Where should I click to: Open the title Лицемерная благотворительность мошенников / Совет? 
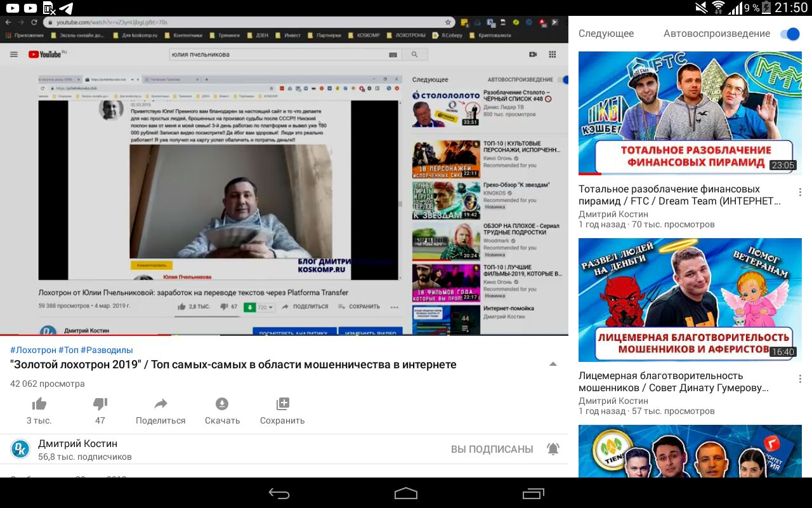[674, 382]
